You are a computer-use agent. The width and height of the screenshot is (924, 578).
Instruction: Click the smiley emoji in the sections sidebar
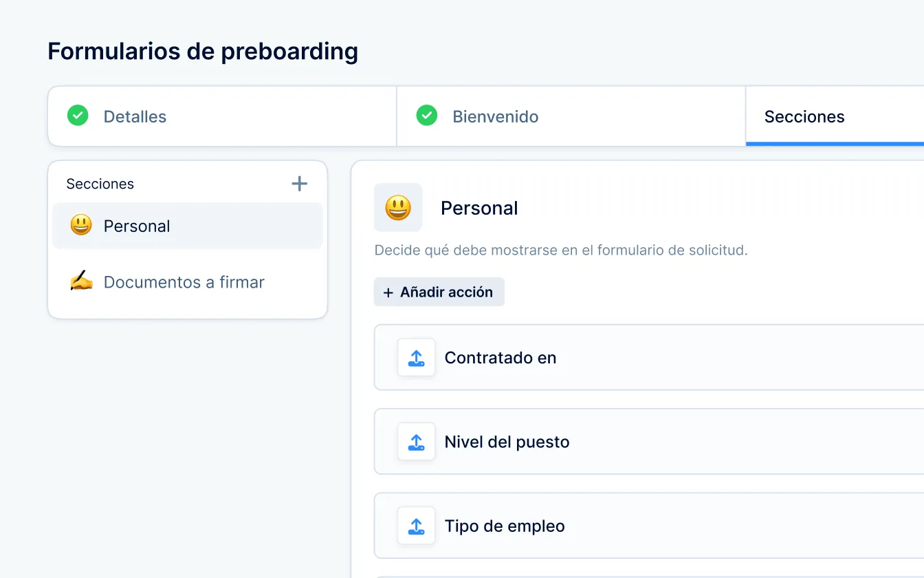81,226
